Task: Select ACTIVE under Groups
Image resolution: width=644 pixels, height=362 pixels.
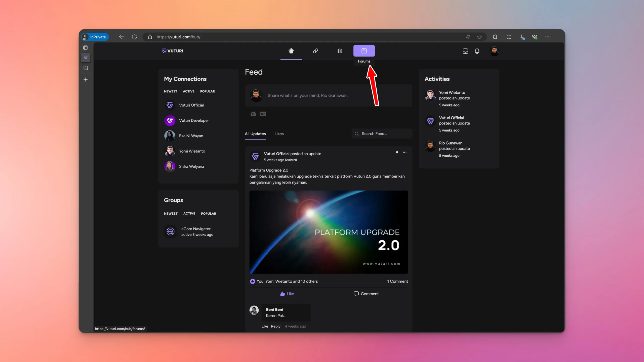Action: click(x=189, y=213)
